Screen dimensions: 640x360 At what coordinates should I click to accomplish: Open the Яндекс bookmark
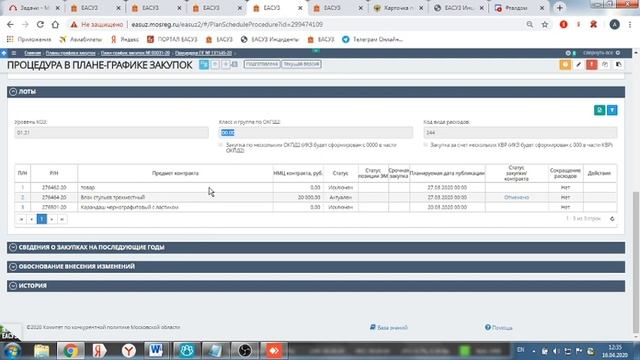124,40
